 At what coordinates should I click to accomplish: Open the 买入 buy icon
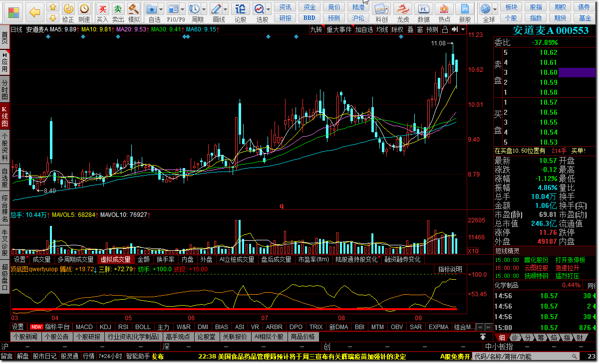(x=102, y=8)
